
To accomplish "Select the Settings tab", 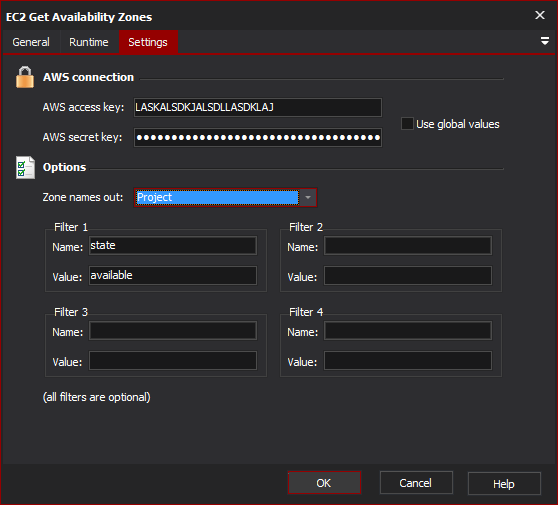I will pos(148,42).
